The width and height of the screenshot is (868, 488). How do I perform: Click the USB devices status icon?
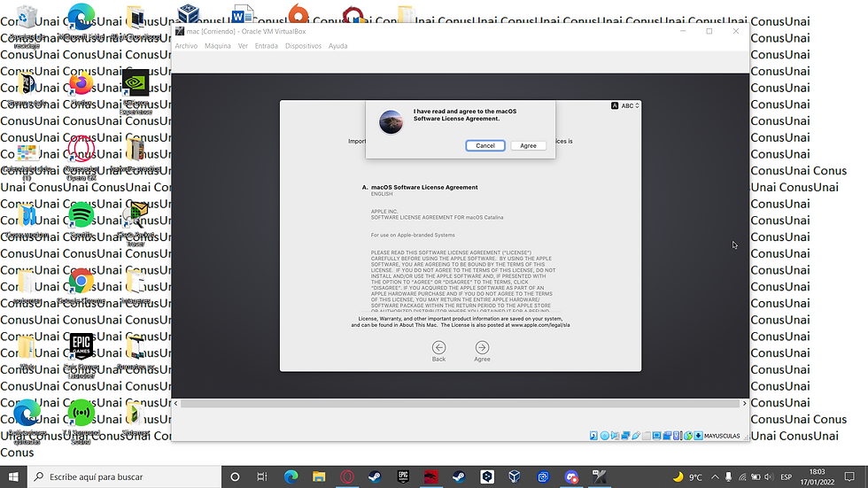click(636, 436)
